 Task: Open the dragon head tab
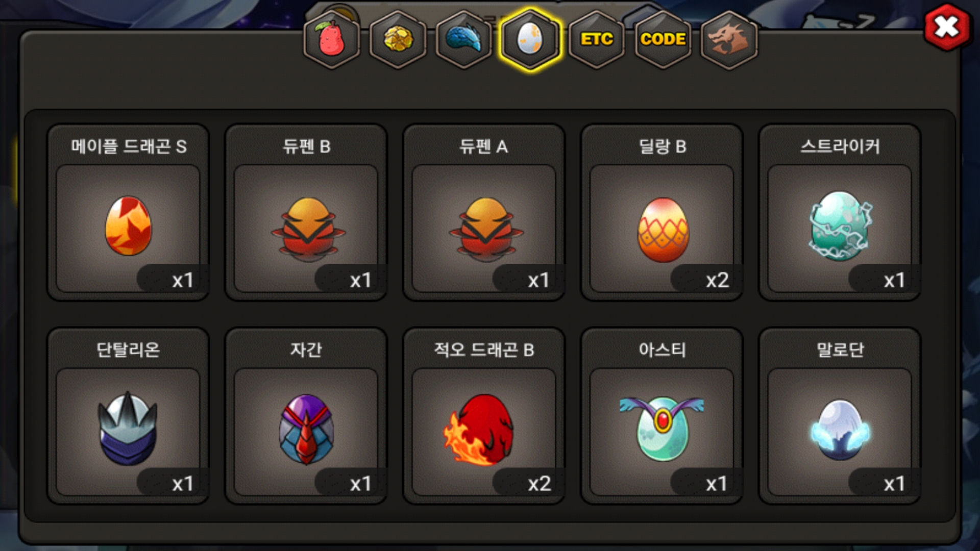[729, 40]
